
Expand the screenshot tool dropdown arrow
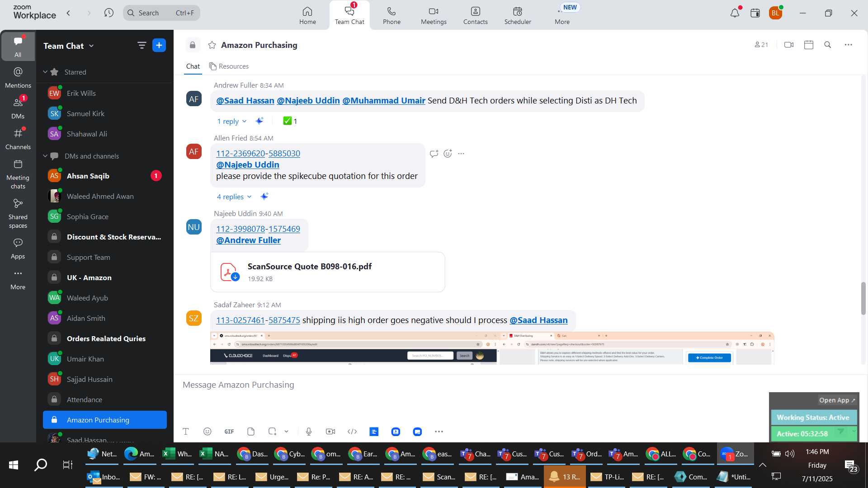click(x=286, y=432)
